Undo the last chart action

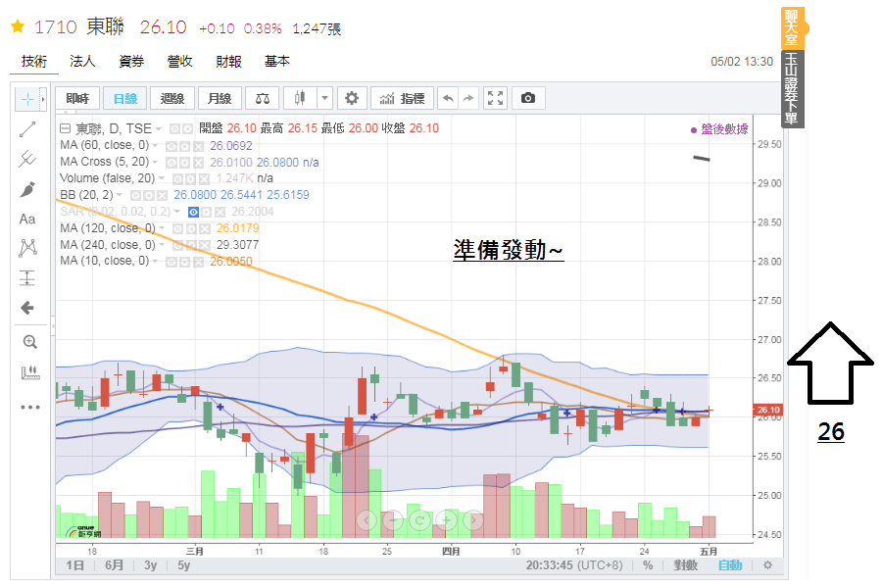448,98
